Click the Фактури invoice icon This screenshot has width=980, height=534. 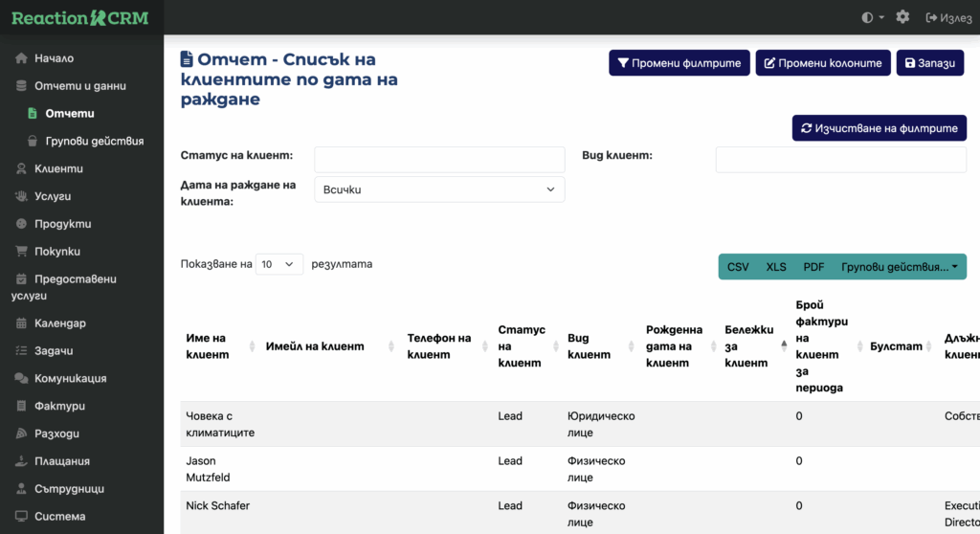(x=21, y=406)
